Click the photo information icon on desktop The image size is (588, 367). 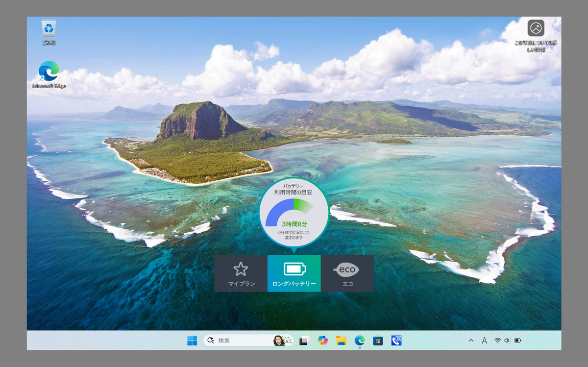(x=536, y=28)
